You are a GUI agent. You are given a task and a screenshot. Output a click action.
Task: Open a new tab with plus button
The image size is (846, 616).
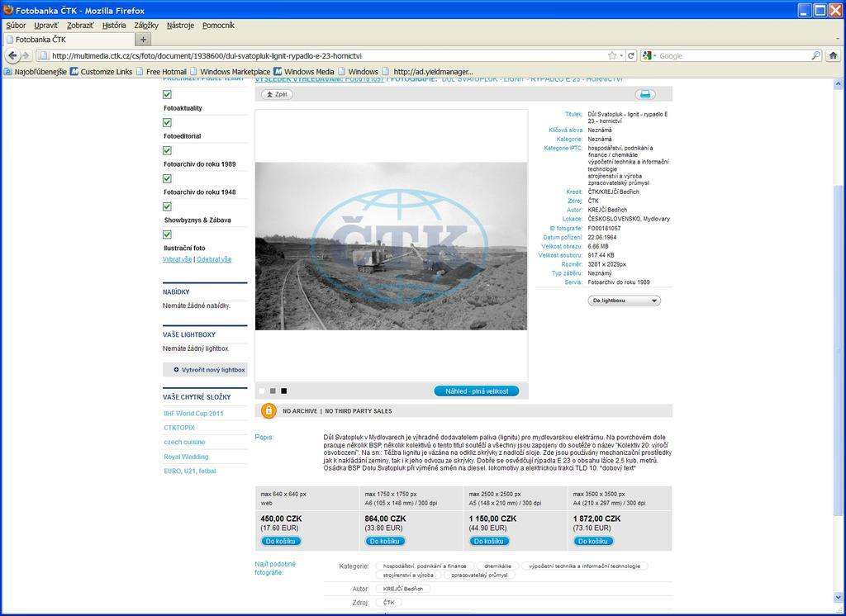click(142, 40)
